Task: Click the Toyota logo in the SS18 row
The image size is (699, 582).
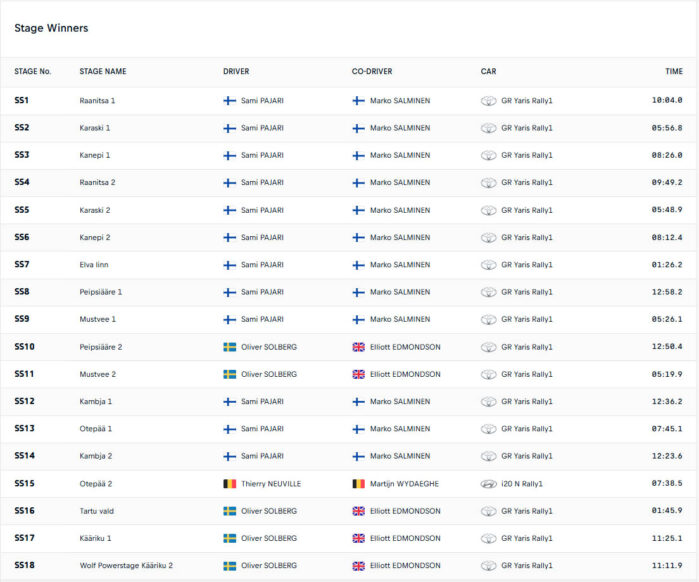Action: tap(488, 566)
